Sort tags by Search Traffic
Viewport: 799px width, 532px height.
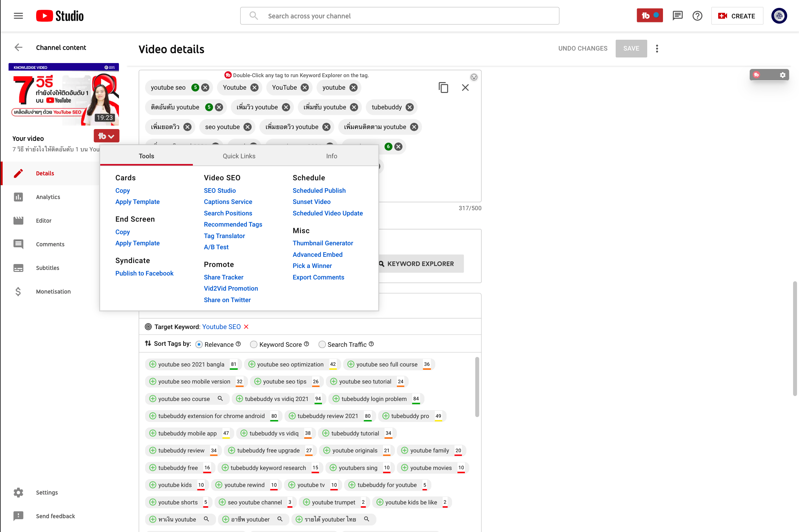coord(322,344)
